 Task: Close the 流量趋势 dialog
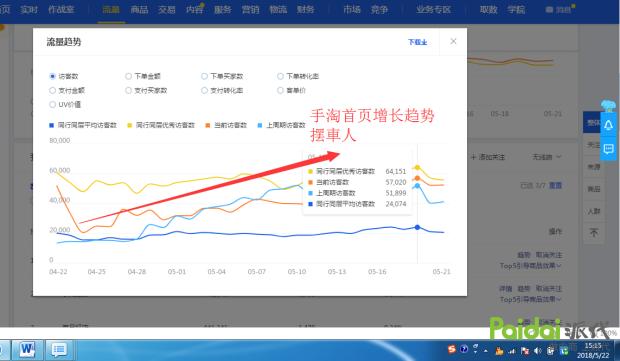click(453, 42)
